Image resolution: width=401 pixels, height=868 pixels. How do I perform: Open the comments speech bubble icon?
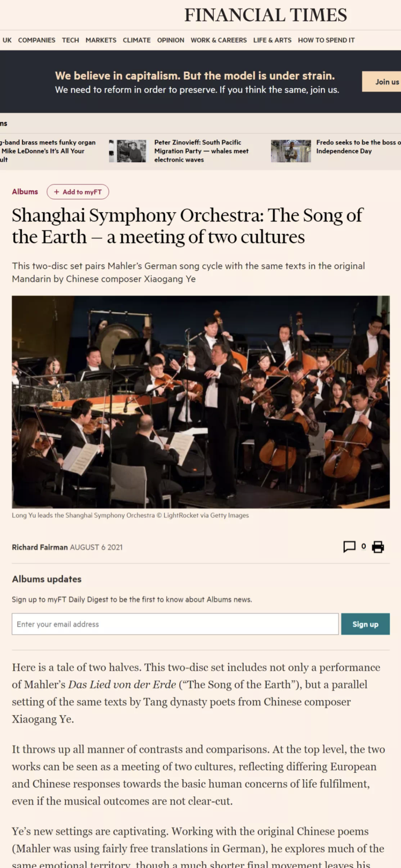pos(349,547)
